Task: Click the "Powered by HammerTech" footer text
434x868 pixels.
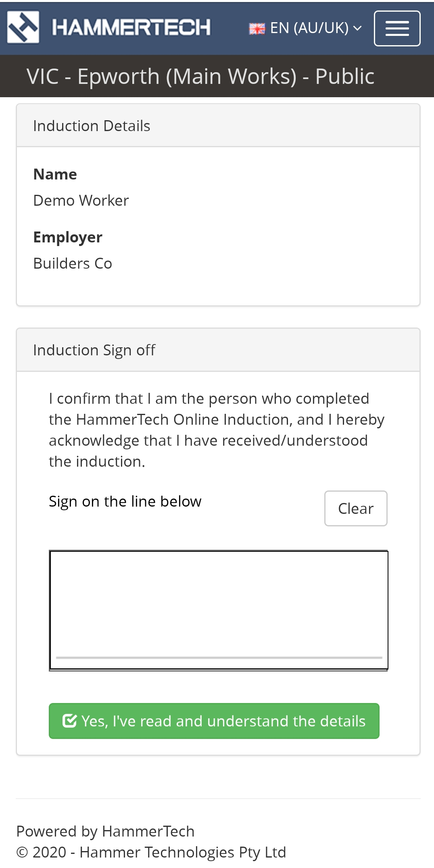Action: [105, 831]
